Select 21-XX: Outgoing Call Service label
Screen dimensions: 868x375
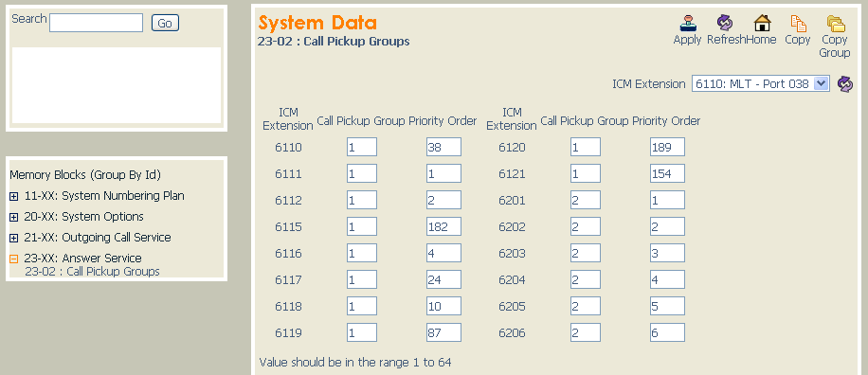pyautogui.click(x=98, y=238)
